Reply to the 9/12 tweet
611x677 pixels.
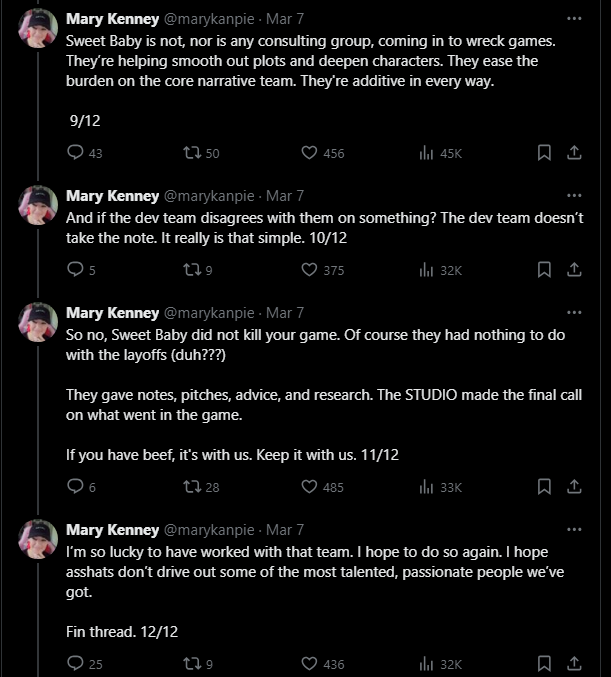[x=75, y=153]
